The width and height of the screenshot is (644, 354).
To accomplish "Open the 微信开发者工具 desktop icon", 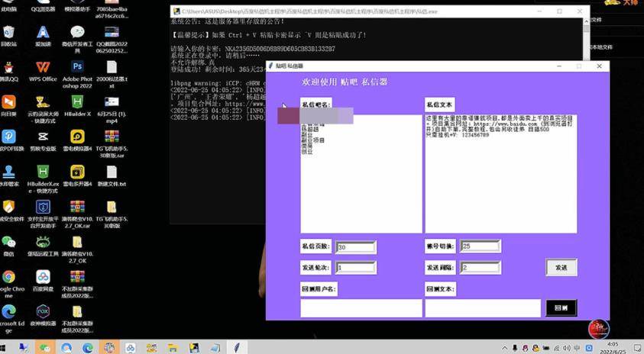I will [x=77, y=40].
